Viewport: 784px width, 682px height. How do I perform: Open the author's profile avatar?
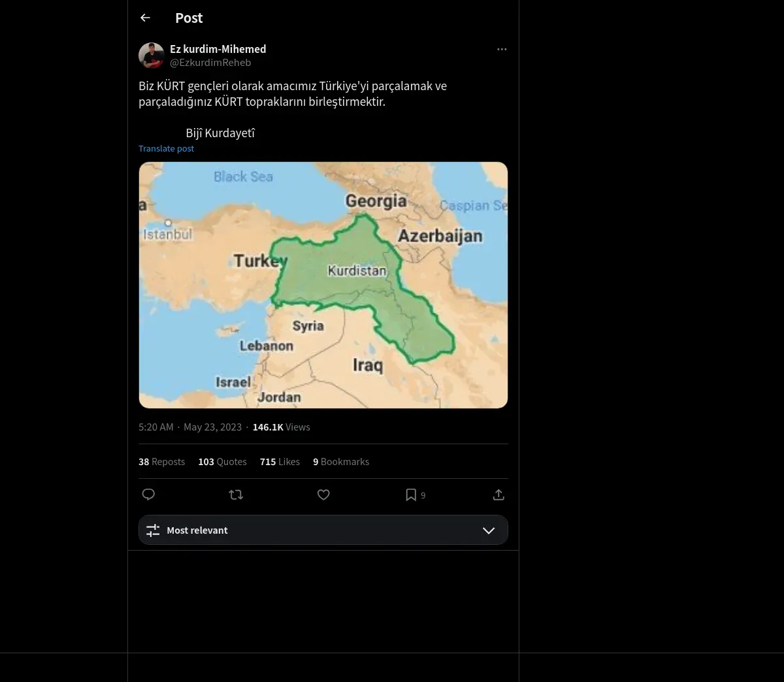pos(151,56)
